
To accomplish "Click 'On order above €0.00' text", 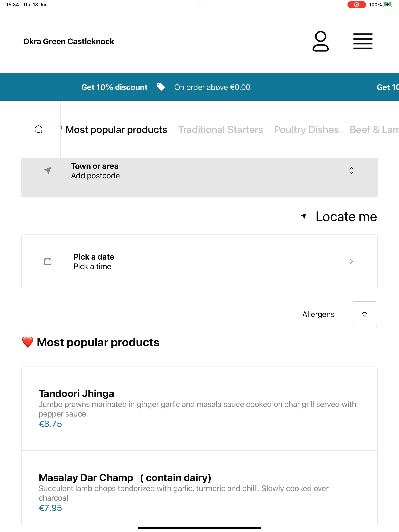I will (x=212, y=87).
